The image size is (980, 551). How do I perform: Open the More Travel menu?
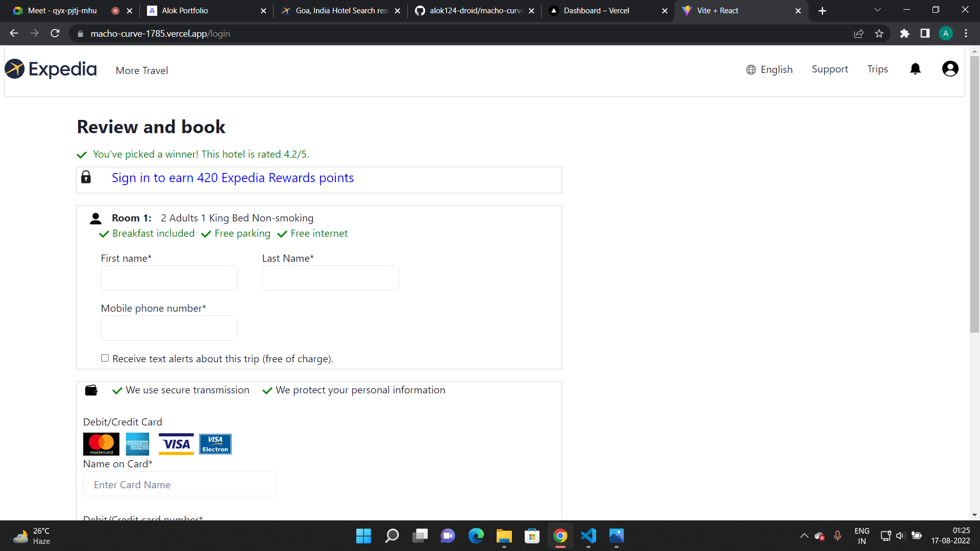[x=142, y=70]
